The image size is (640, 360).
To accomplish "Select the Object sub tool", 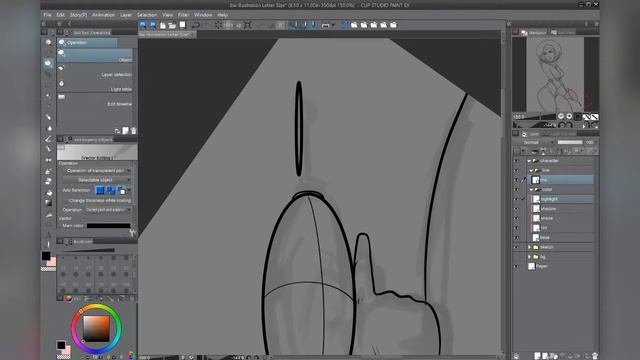I will click(95, 56).
